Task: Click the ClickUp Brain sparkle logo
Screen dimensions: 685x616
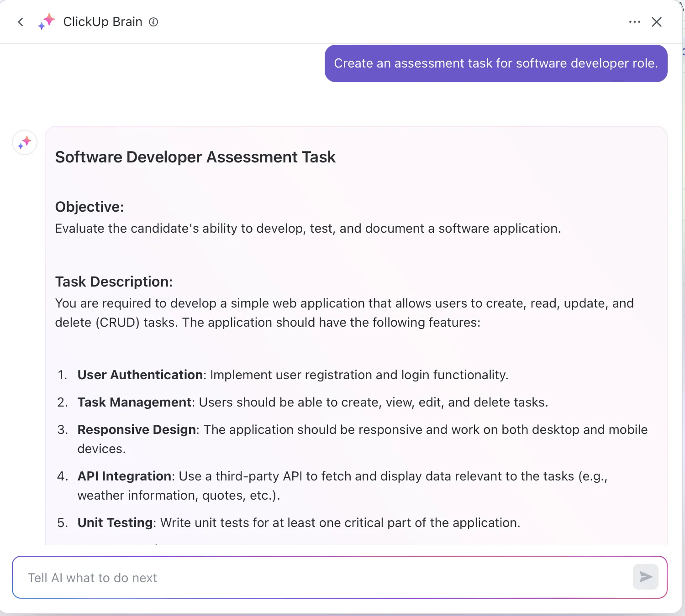Action: point(47,21)
